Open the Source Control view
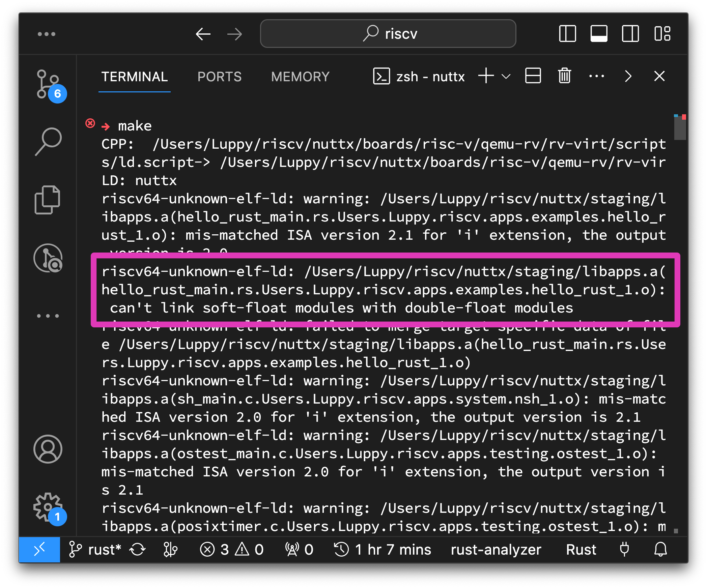 coord(48,84)
